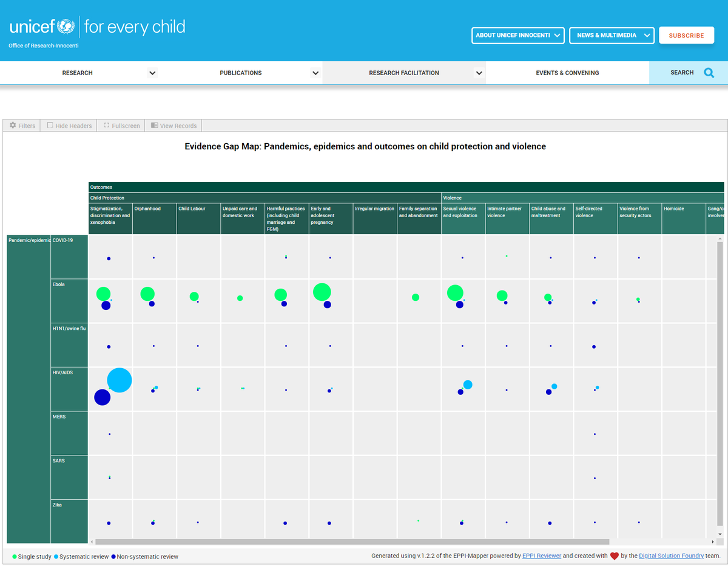Image resolution: width=728 pixels, height=575 pixels.
Task: Open View Records
Action: [174, 126]
